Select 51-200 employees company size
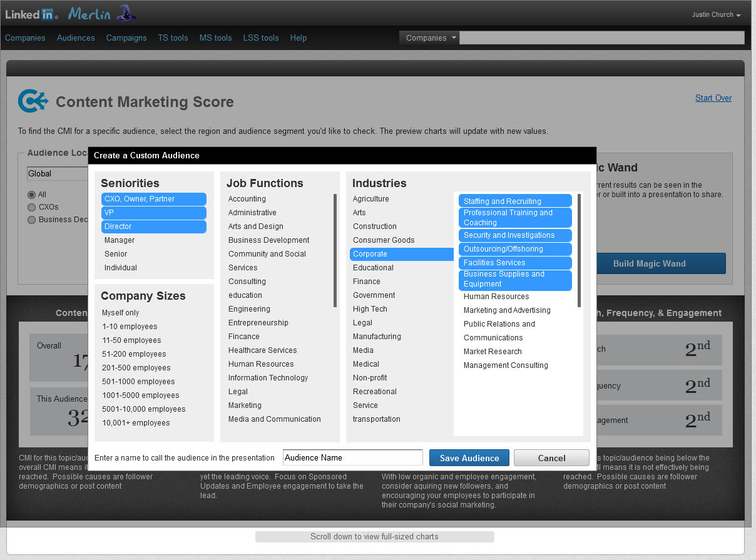This screenshot has width=756, height=560. (x=135, y=354)
